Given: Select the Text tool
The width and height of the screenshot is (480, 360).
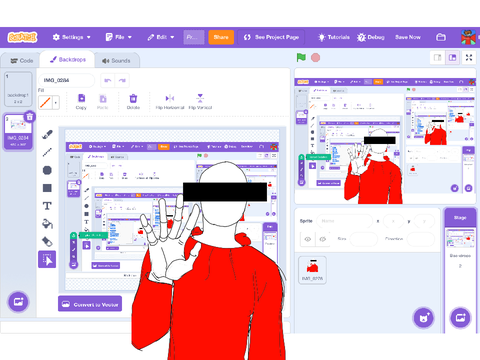Looking at the screenshot, I should point(47,206).
